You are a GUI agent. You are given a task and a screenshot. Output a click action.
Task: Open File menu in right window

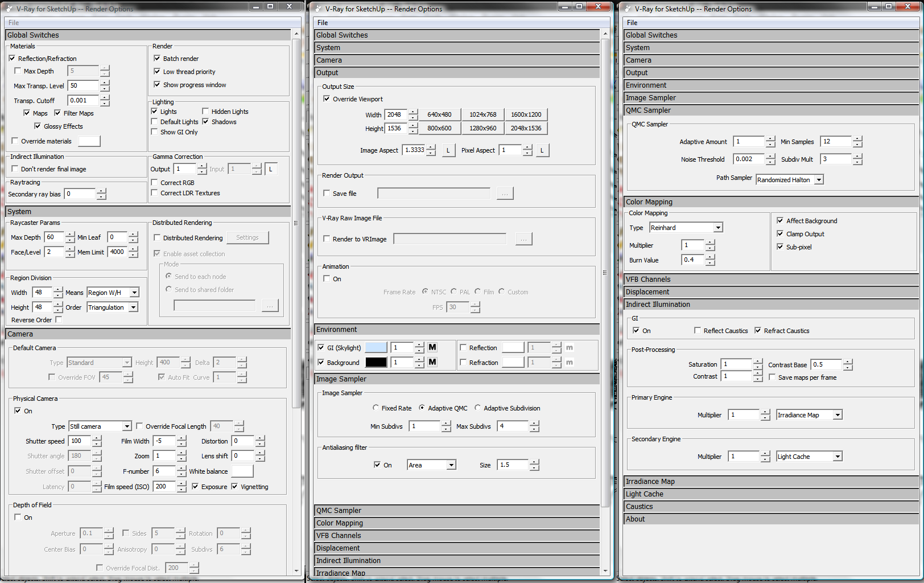(x=632, y=23)
